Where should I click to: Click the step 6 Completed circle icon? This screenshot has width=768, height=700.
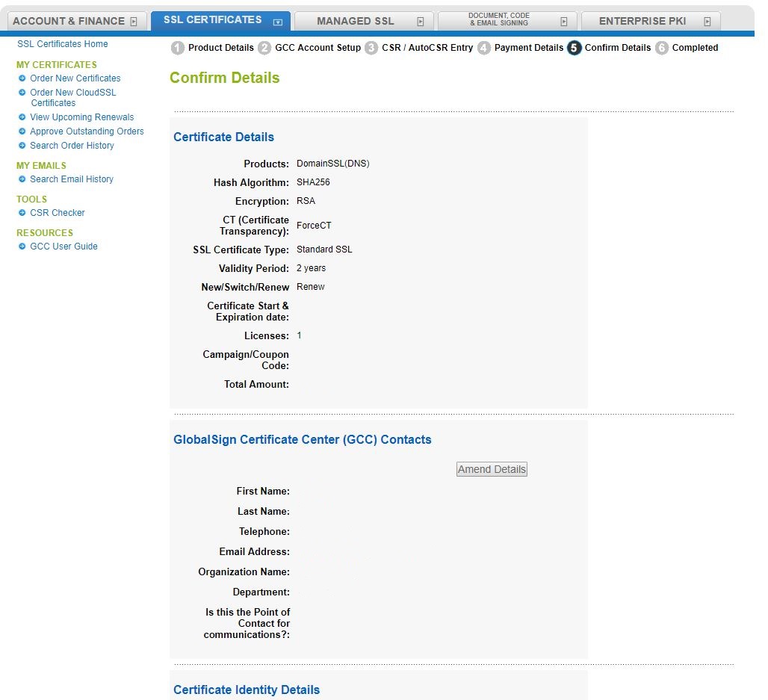[662, 49]
